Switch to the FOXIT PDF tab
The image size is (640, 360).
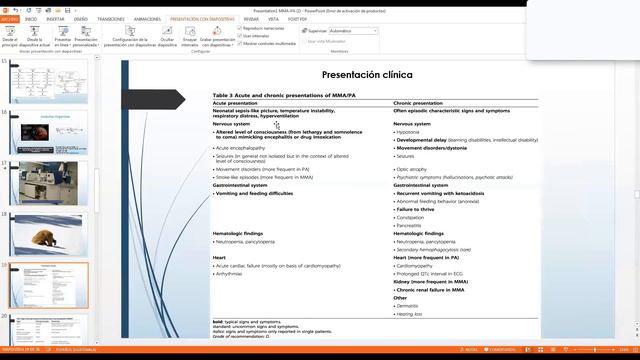[x=297, y=19]
